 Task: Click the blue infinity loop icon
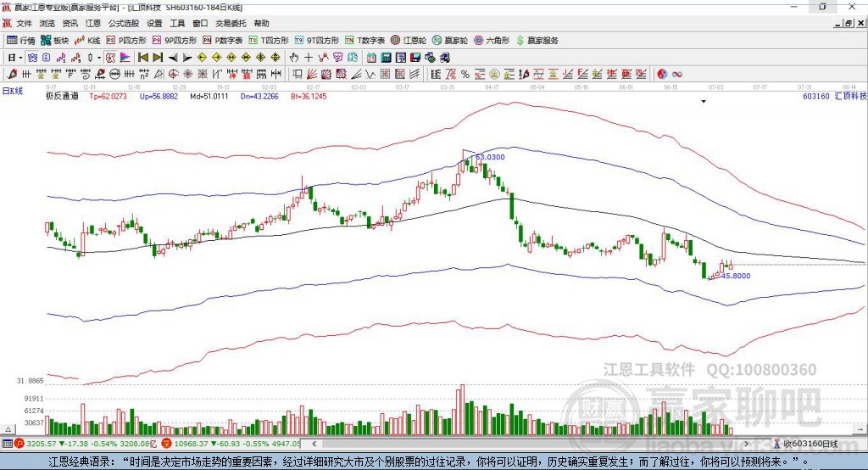coord(677,75)
